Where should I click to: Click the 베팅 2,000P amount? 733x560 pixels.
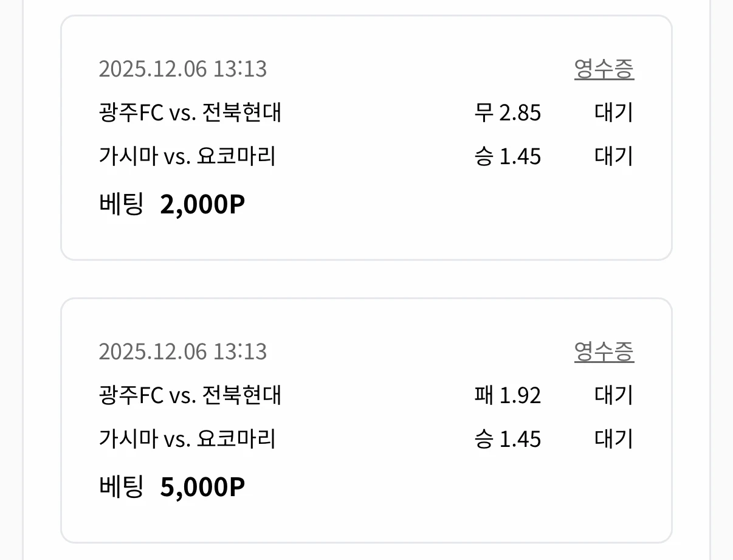tap(172, 203)
